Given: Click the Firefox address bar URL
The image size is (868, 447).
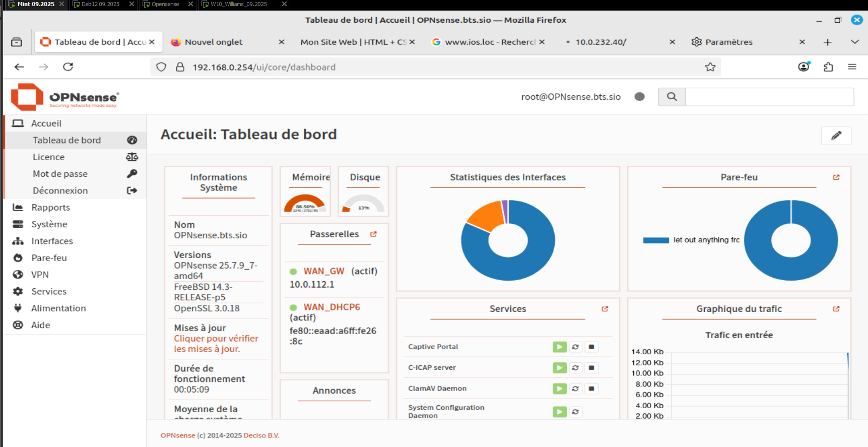Looking at the screenshot, I should point(264,67).
